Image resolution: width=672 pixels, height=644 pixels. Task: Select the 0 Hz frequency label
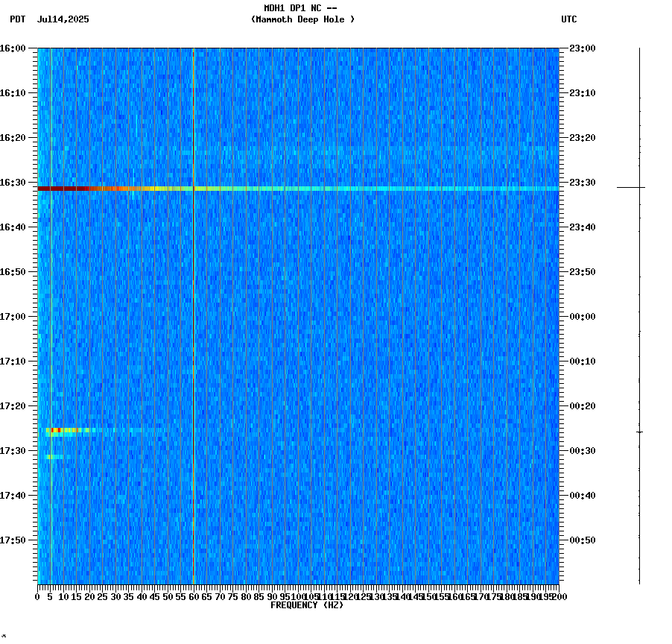point(37,596)
